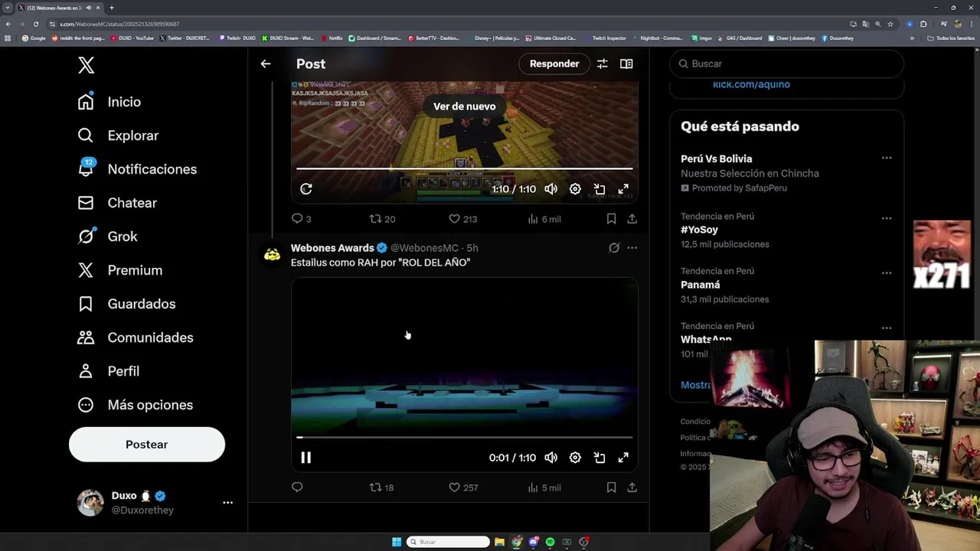Focus the Buscar search field on X
The image size is (980, 551).
click(x=786, y=64)
